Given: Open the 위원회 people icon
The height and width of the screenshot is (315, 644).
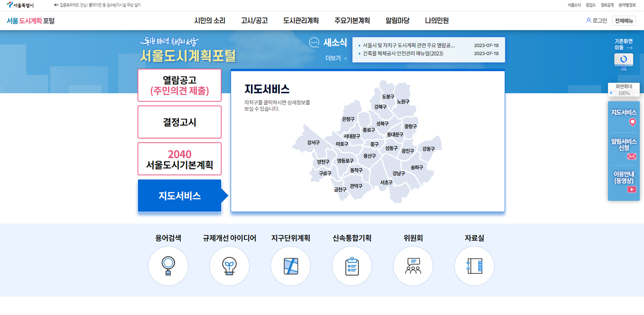Looking at the screenshot, I should point(413,266).
